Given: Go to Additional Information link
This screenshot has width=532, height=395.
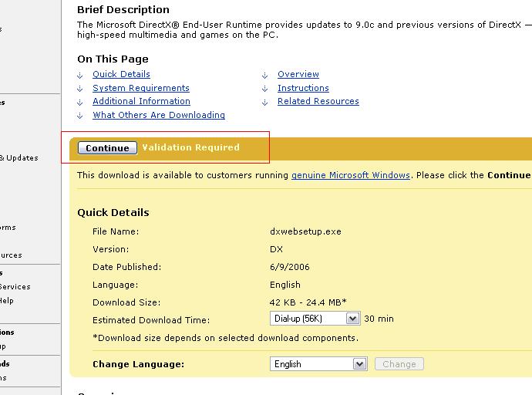Looking at the screenshot, I should coord(141,101).
